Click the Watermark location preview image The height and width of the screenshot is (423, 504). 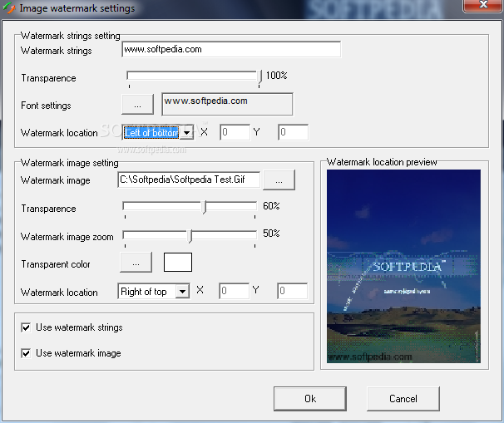(x=403, y=266)
